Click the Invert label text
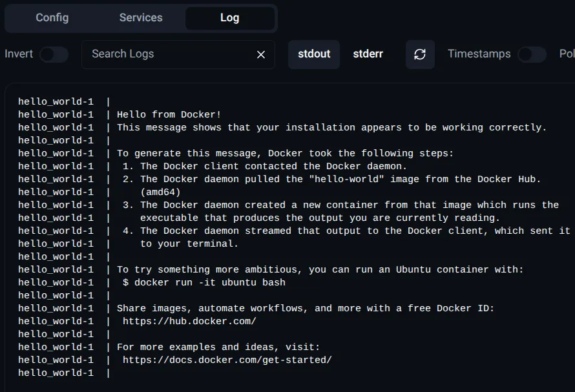This screenshot has width=575, height=392. [17, 54]
